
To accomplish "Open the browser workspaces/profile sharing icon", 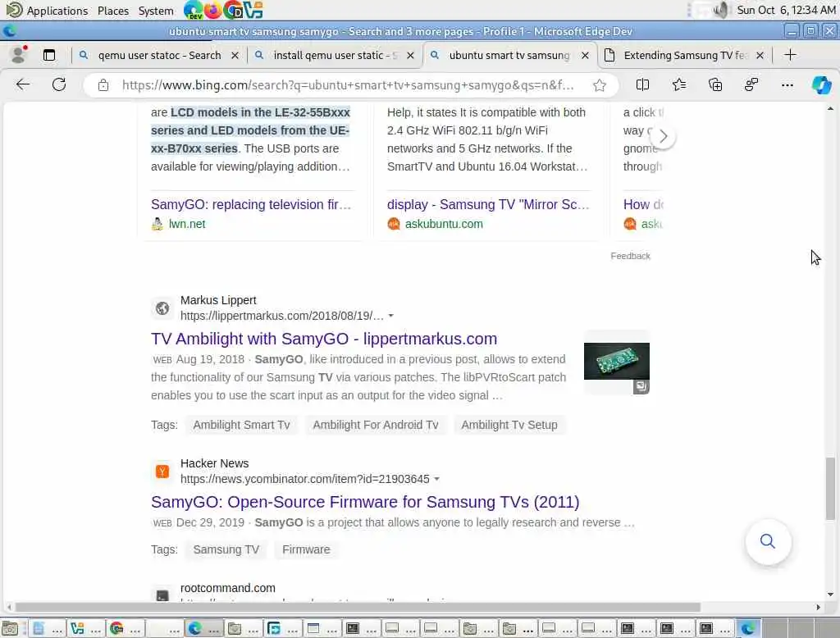I will click(x=751, y=84).
